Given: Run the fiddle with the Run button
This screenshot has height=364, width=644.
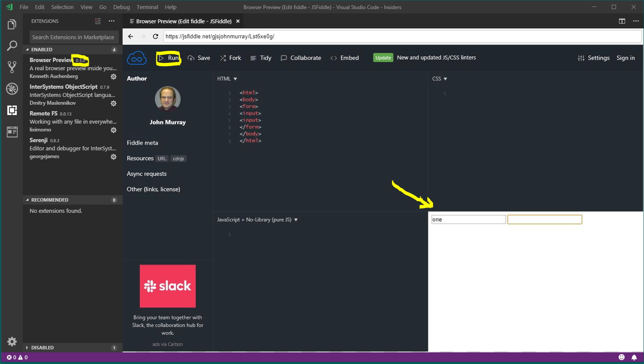Looking at the screenshot, I should point(169,57).
